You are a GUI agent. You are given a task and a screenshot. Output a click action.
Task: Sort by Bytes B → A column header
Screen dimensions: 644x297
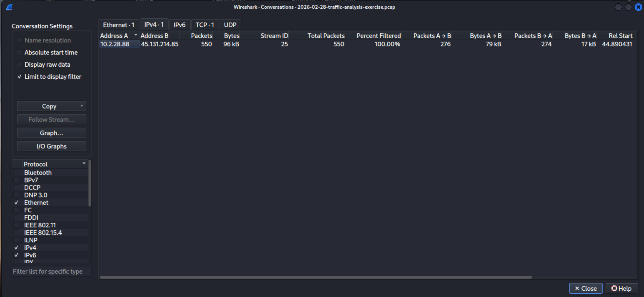575,36
